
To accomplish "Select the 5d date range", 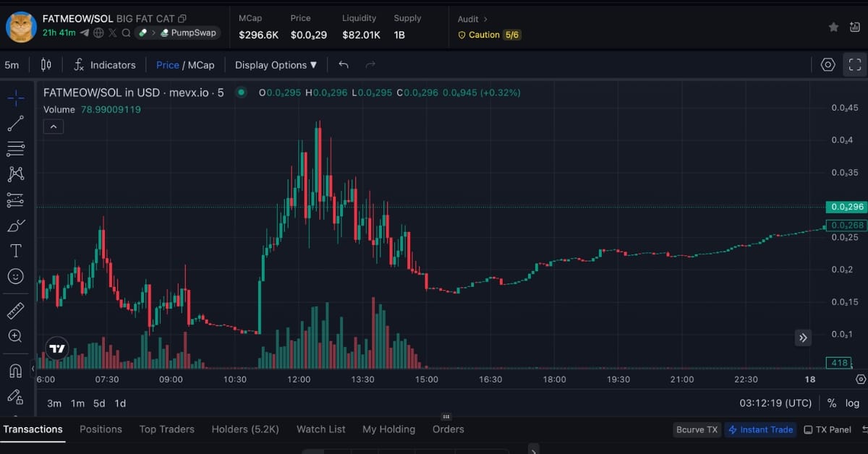I will coord(99,403).
